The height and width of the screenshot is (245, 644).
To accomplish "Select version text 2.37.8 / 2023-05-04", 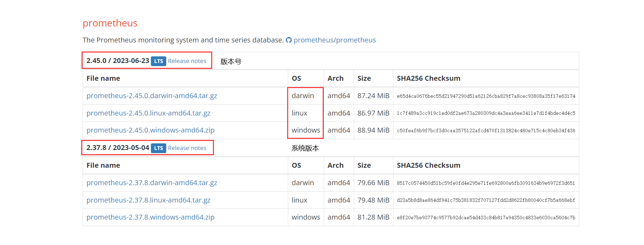I will click(x=118, y=148).
